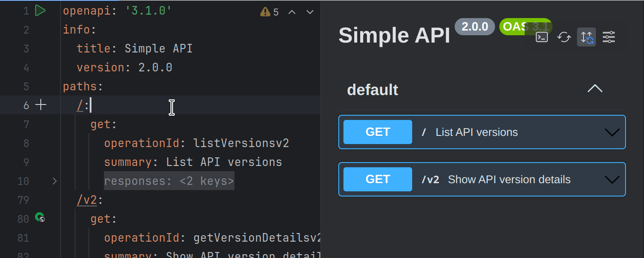
Task: Navigate to previous warning with up chevron
Action: pos(292,12)
